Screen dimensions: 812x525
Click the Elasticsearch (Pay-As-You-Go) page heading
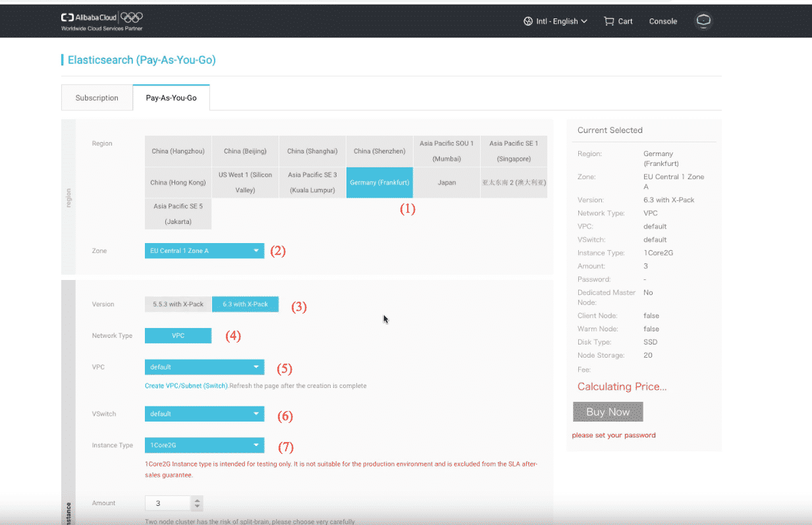pos(142,60)
